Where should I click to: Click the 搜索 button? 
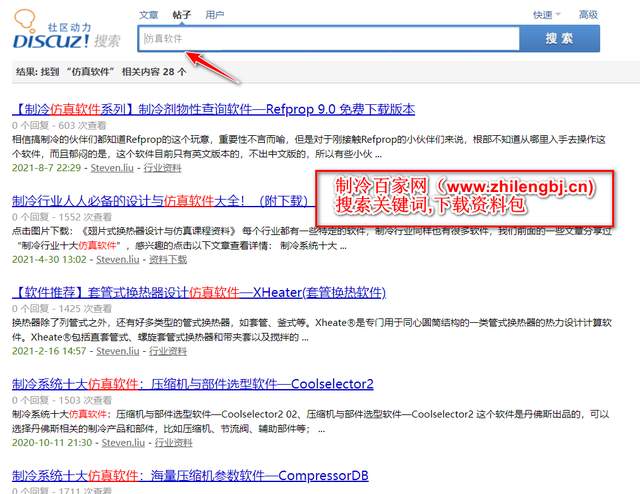coord(559,39)
